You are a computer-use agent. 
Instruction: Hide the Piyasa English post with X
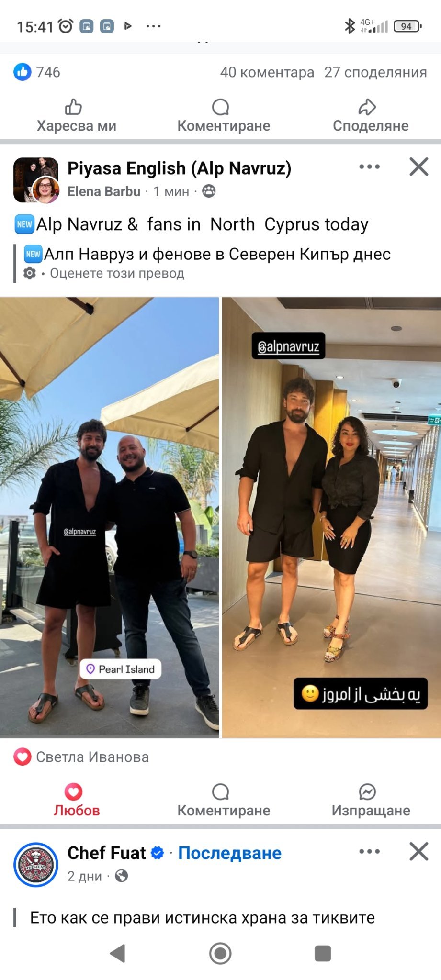419,167
